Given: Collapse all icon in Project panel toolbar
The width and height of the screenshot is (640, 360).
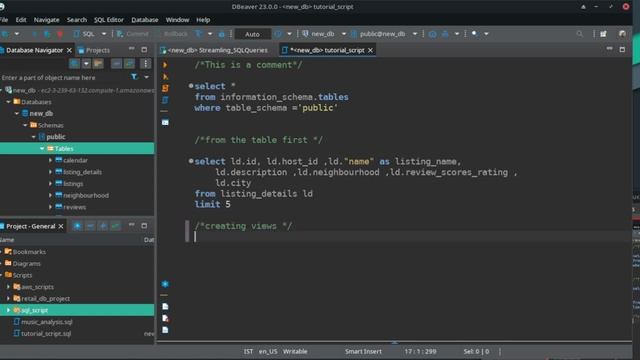Looking at the screenshot, I should (90, 226).
